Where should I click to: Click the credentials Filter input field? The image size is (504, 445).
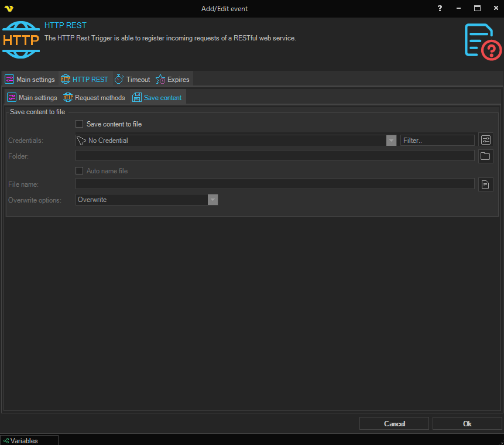[437, 141]
